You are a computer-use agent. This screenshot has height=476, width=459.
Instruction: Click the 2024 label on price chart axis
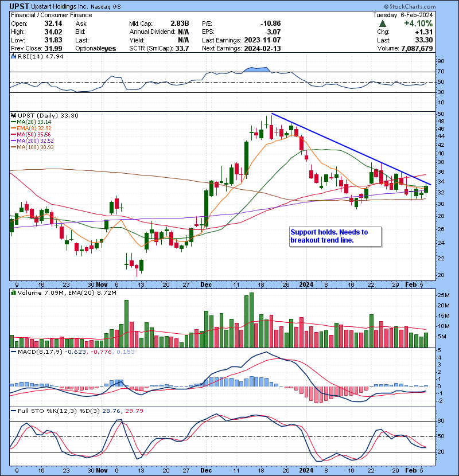click(306, 285)
